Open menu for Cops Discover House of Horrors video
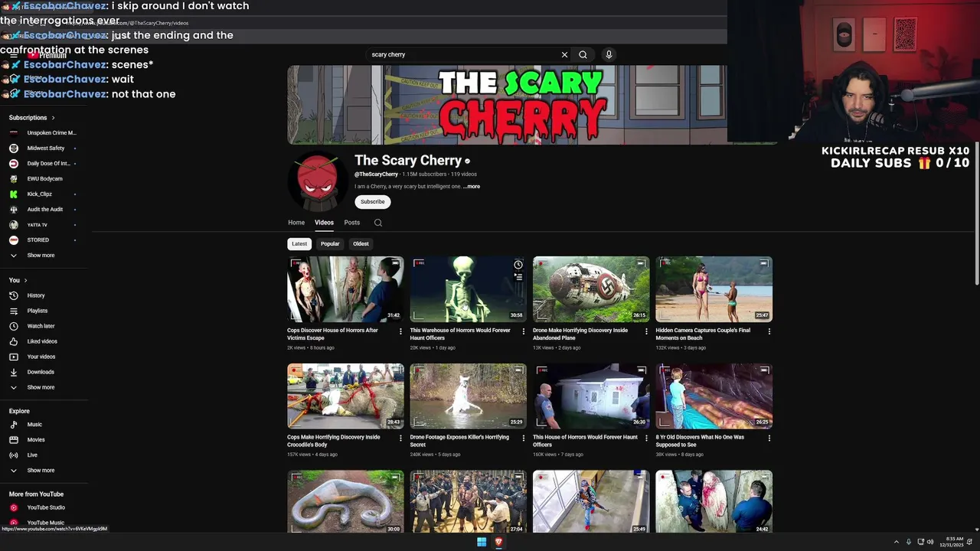The image size is (980, 551). pos(400,331)
